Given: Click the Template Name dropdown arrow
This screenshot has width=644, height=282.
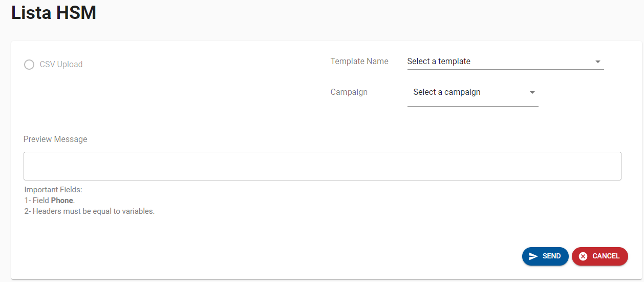Looking at the screenshot, I should 597,62.
